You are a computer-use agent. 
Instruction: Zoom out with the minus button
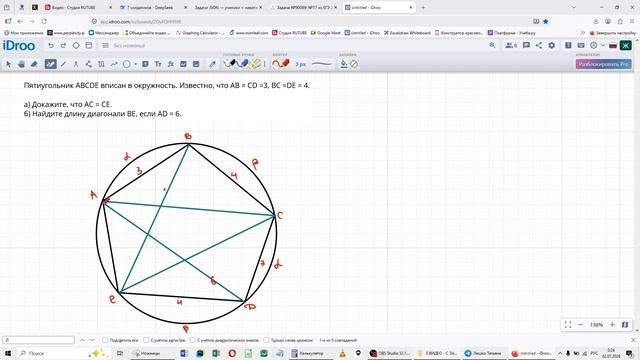[580, 325]
